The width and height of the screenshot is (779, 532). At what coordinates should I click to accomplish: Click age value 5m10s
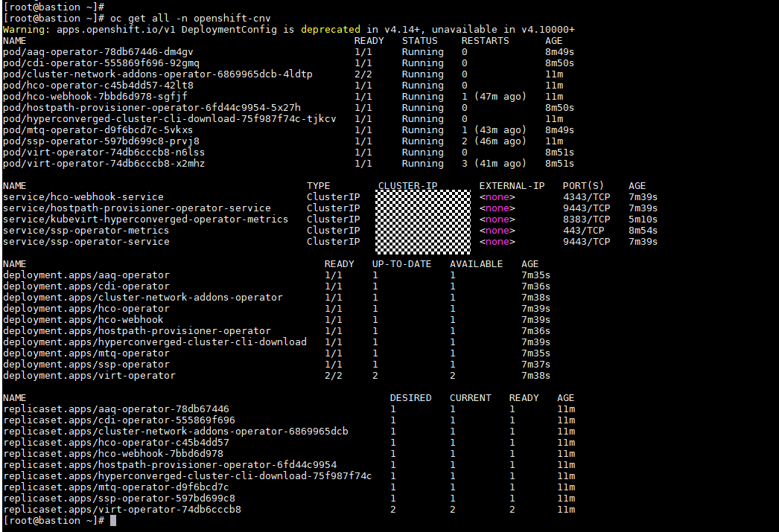643,219
